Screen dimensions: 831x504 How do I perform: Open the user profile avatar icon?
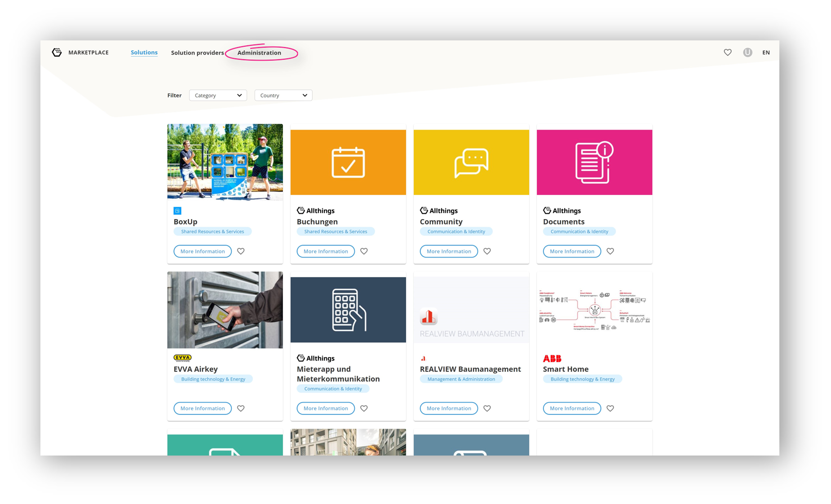pos(747,53)
